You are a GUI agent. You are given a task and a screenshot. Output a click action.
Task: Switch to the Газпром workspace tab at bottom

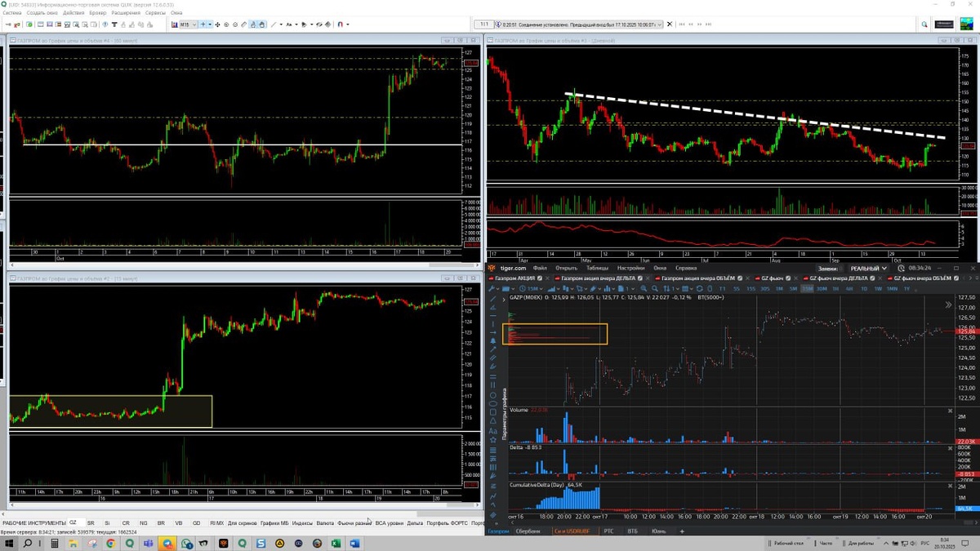pyautogui.click(x=498, y=531)
